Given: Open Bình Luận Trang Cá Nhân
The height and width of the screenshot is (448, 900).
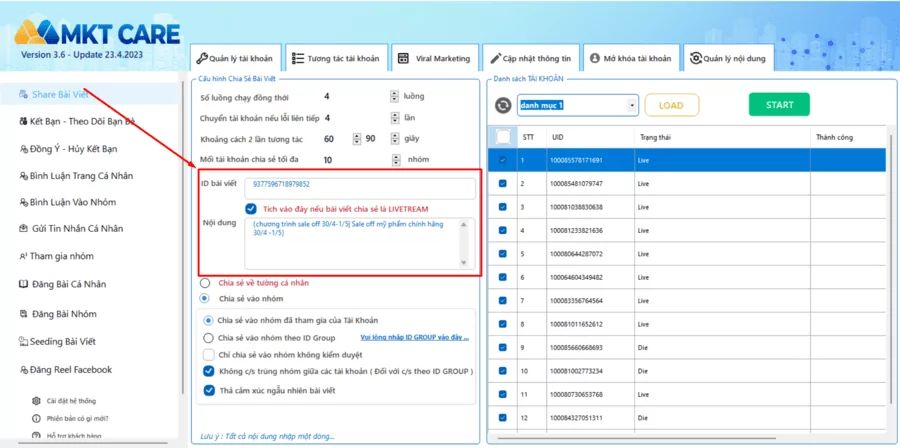Looking at the screenshot, I should pos(81,175).
